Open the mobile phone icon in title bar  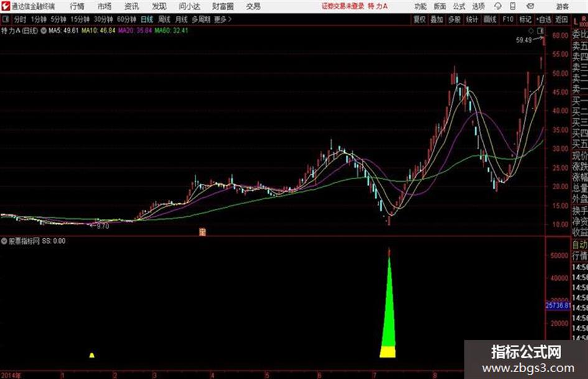(x=513, y=6)
